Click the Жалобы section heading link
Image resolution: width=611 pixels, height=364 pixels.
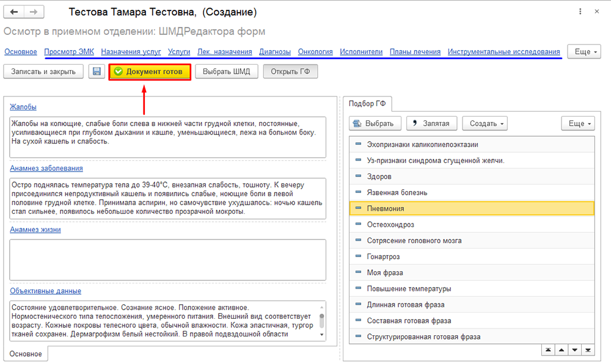pyautogui.click(x=23, y=107)
